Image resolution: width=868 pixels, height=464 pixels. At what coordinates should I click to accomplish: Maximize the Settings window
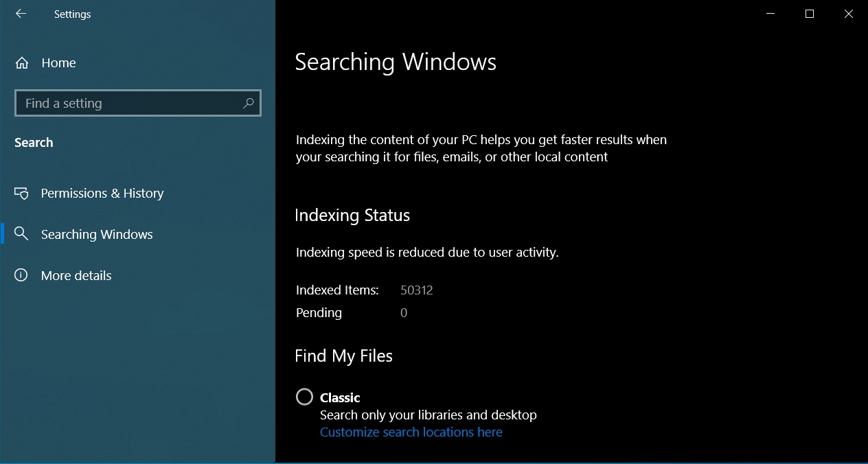point(810,14)
